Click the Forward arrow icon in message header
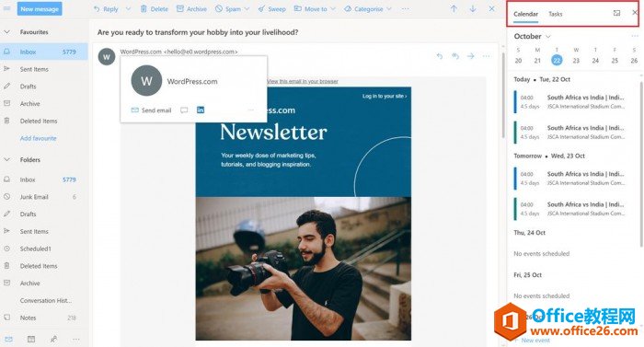644x347 pixels. click(x=471, y=56)
